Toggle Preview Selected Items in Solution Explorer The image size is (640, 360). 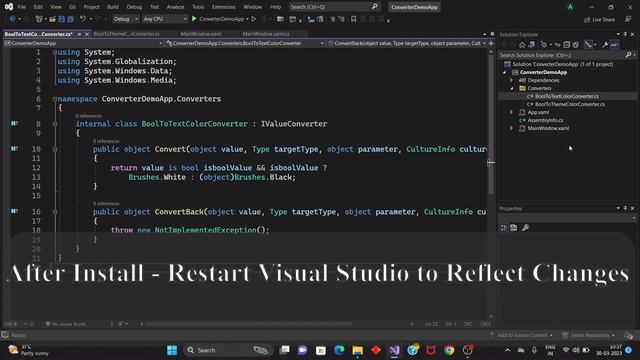click(x=614, y=45)
